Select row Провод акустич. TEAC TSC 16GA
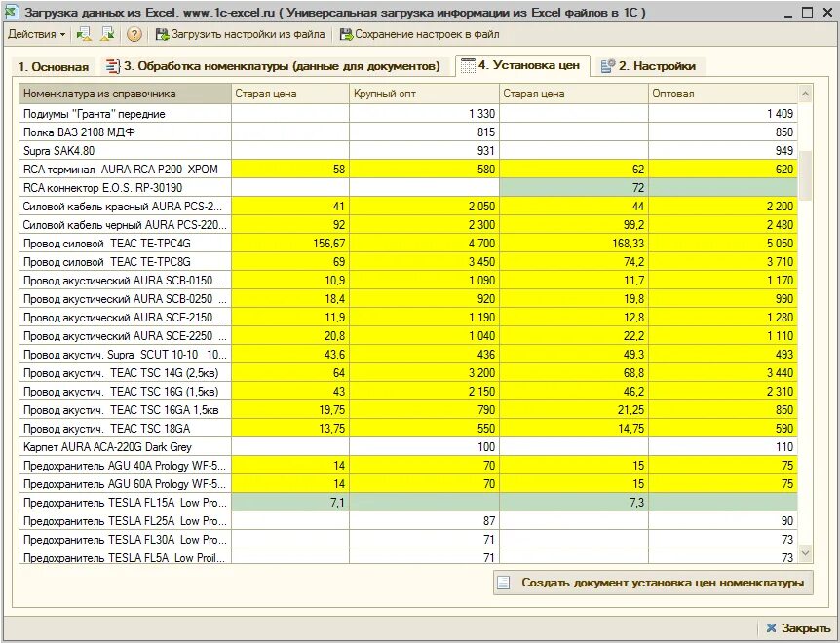Viewport: 840px width, 643px height. tap(408, 410)
